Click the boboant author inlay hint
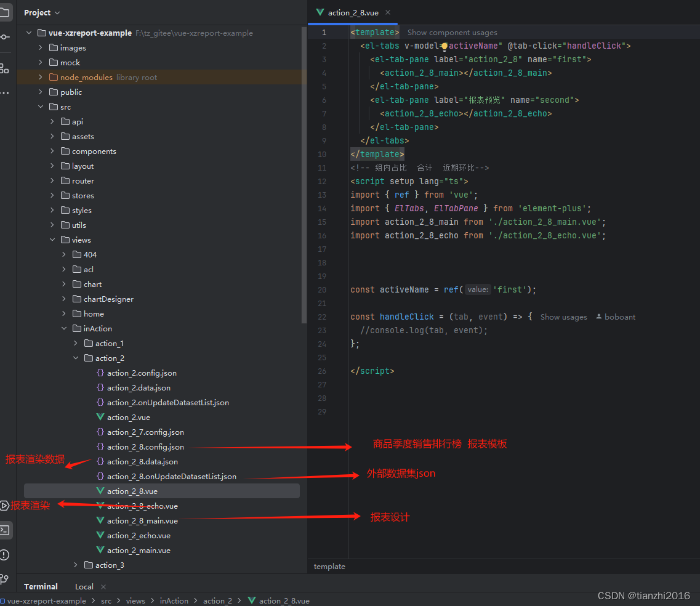700x606 pixels. coord(616,317)
